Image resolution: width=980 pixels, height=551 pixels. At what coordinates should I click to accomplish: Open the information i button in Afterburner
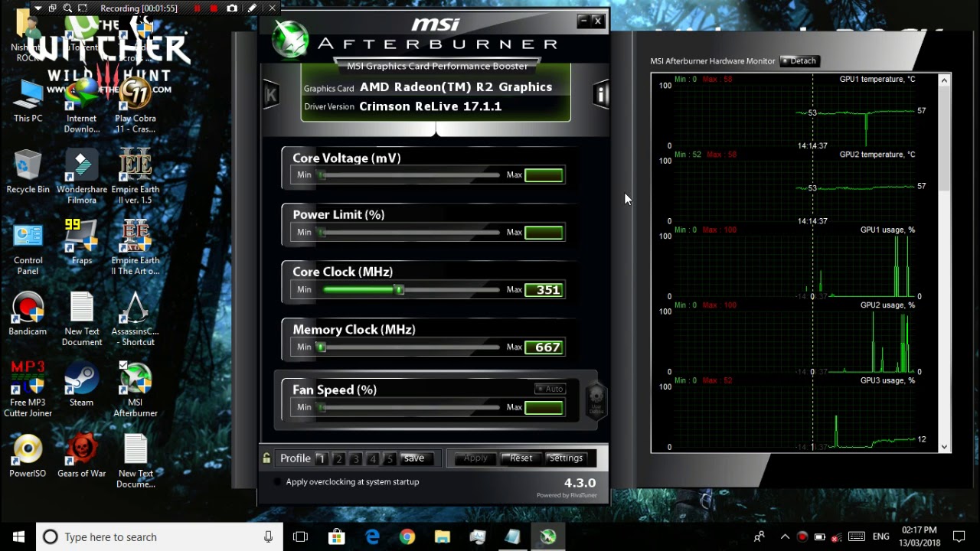[x=601, y=94]
